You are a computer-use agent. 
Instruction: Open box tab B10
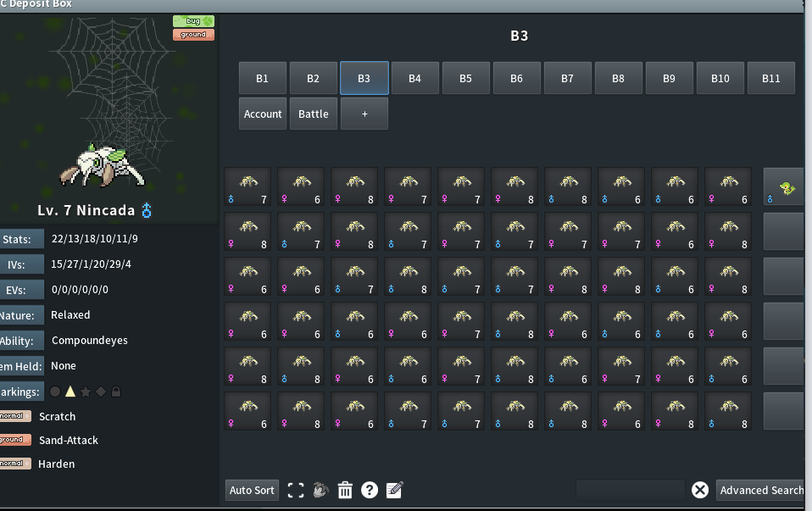tap(720, 78)
